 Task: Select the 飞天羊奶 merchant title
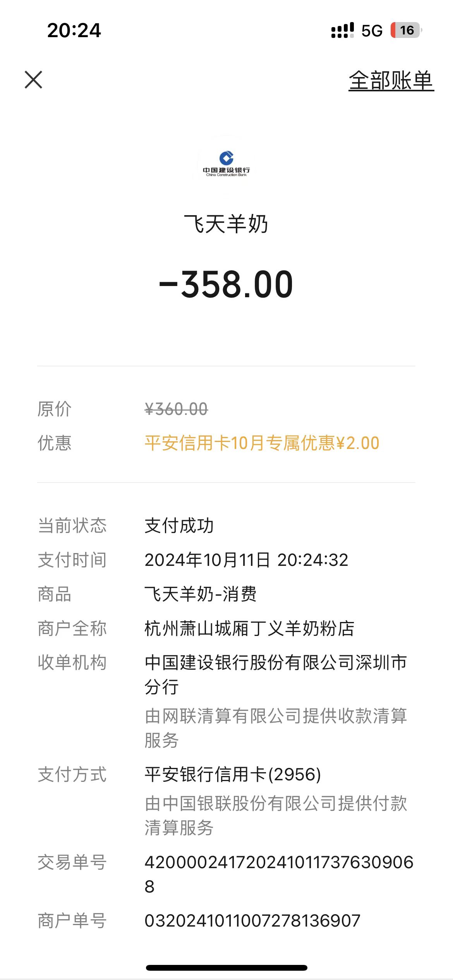click(226, 224)
